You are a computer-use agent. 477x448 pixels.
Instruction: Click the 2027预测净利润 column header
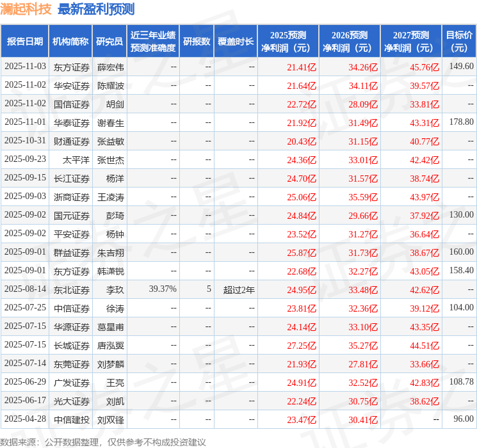click(x=411, y=42)
